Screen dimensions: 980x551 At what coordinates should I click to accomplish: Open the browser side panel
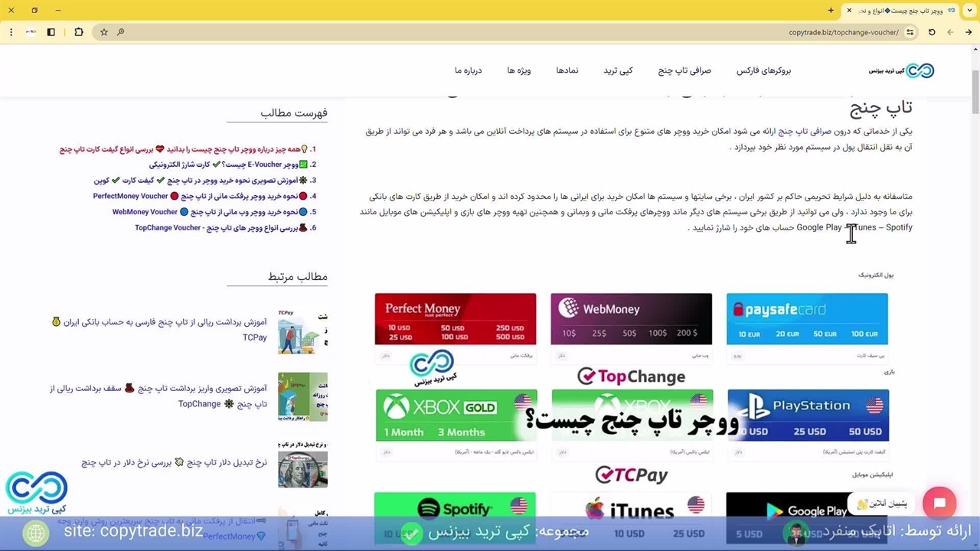(x=51, y=32)
